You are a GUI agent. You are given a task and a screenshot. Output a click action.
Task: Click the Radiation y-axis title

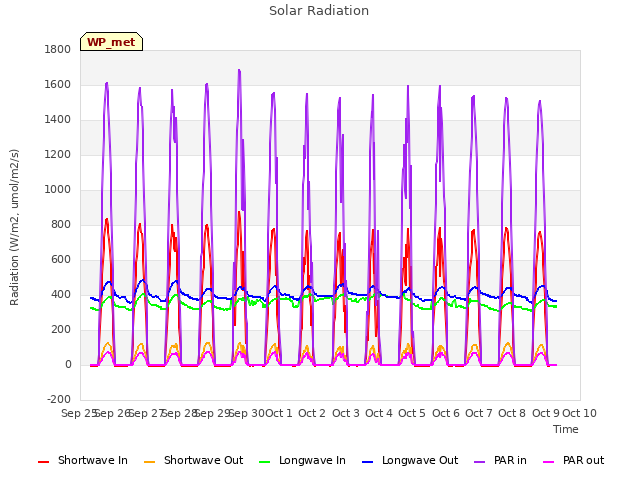[14, 227]
